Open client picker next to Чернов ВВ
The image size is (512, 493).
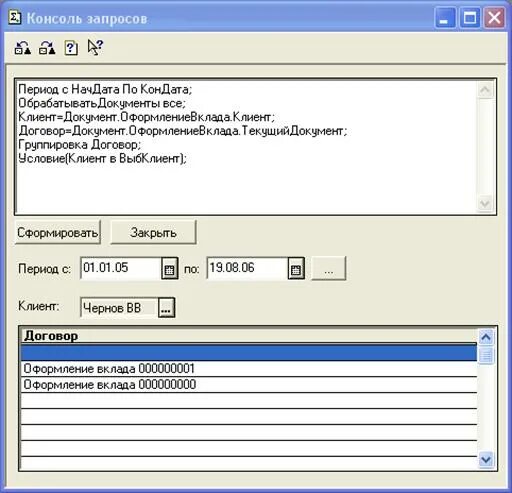166,308
